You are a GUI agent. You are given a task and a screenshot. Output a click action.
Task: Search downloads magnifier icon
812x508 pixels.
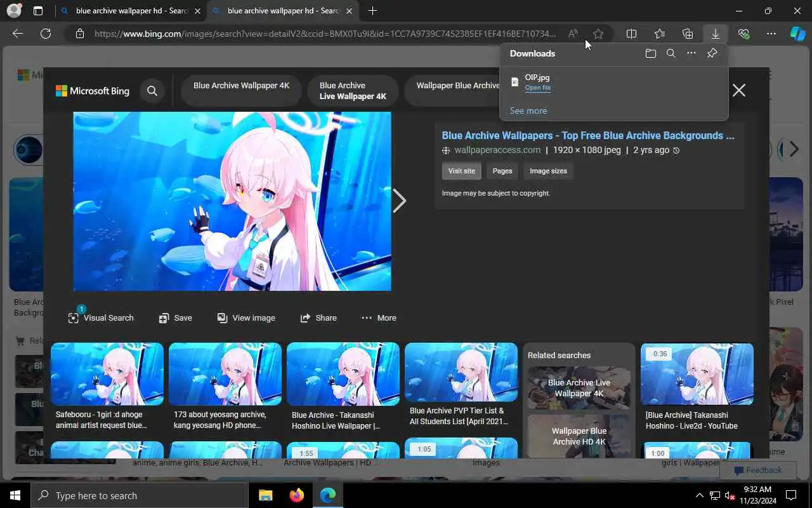[671, 53]
